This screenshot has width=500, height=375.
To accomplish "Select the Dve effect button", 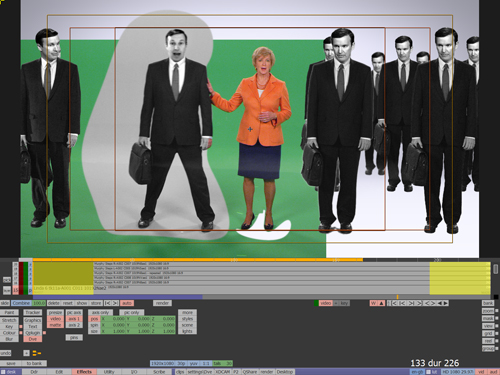I will pyautogui.click(x=33, y=339).
